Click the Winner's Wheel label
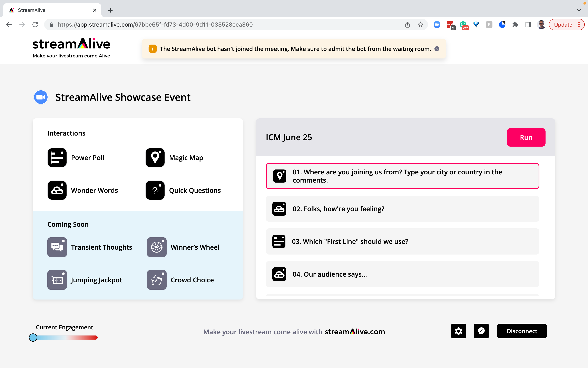 195,247
